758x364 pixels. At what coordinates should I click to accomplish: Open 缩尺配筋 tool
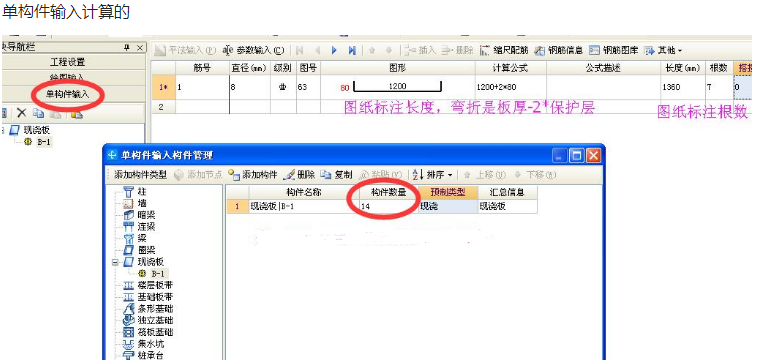click(504, 50)
